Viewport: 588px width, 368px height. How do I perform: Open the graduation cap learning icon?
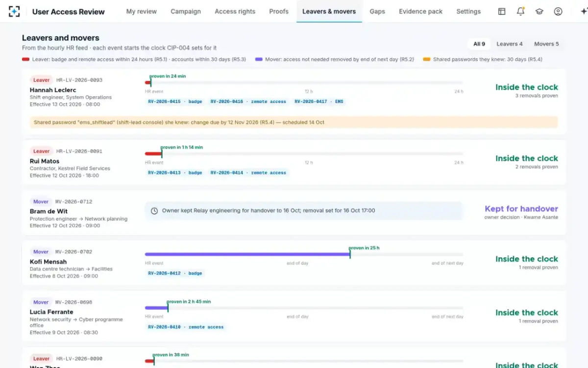(x=539, y=11)
